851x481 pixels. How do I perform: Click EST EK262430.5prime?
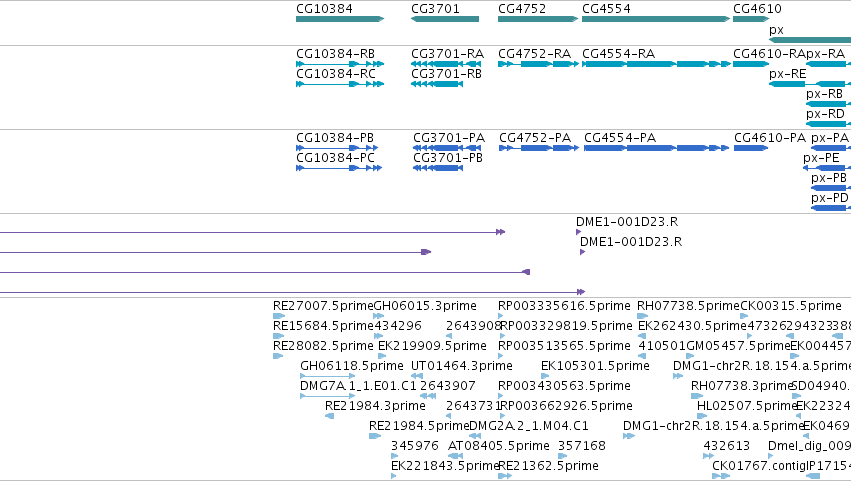692,326
